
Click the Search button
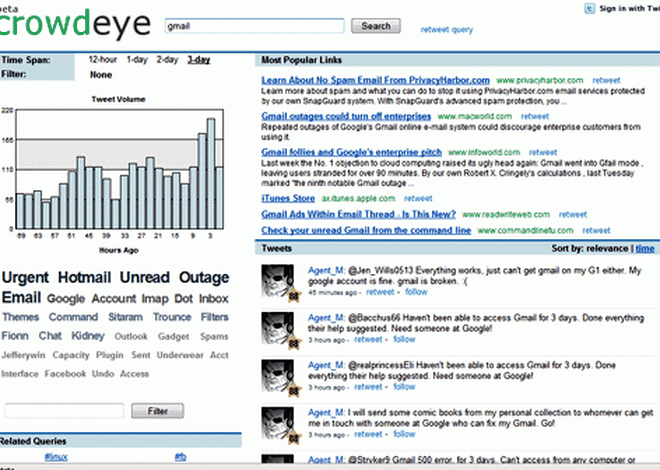(x=375, y=26)
